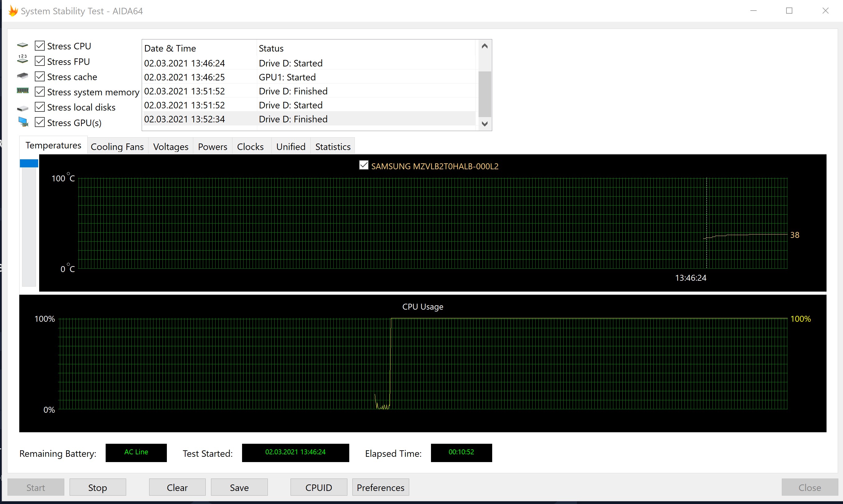This screenshot has height=504, width=843.
Task: Click the monitor icon beside Stress GPU(s)
Action: [x=23, y=122]
